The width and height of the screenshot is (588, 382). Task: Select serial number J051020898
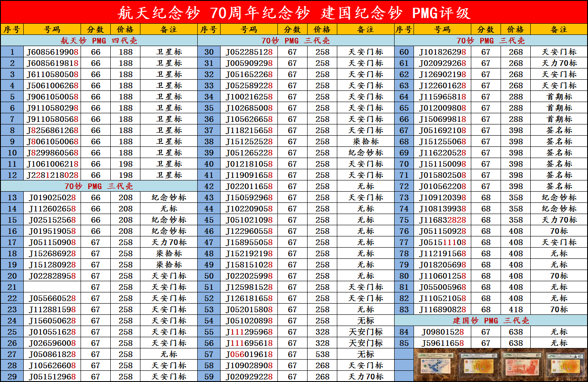coord(249,320)
